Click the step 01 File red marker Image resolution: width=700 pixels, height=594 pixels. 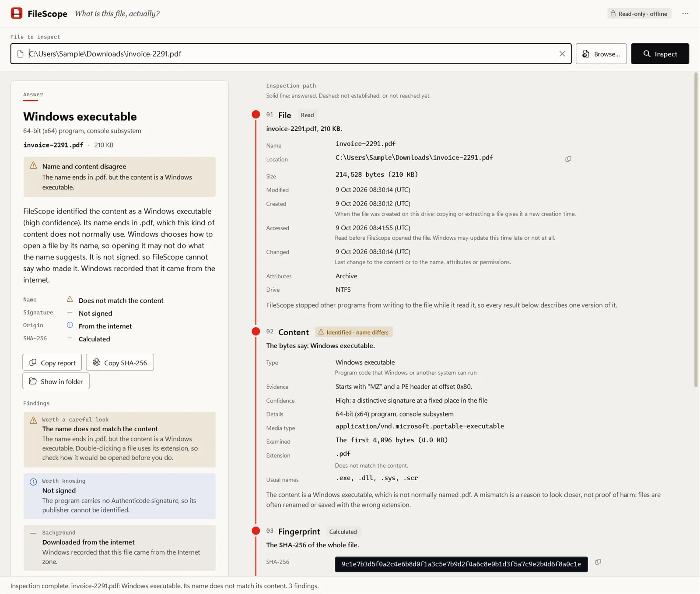[x=256, y=115]
